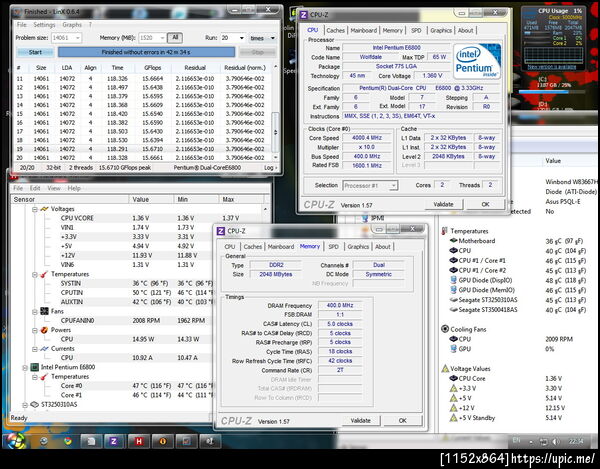
Task: Click the Fans icon in HWMonitor tree
Action: (x=44, y=311)
